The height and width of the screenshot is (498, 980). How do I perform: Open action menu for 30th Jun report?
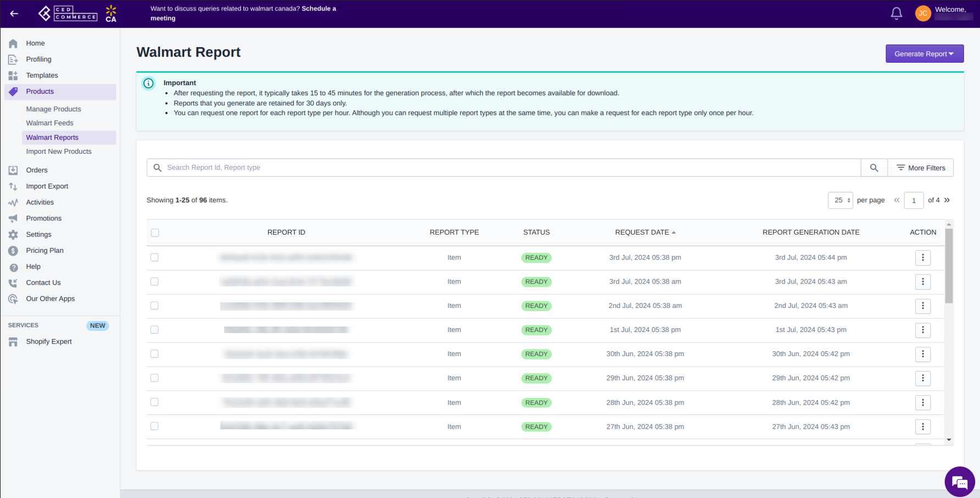[923, 354]
